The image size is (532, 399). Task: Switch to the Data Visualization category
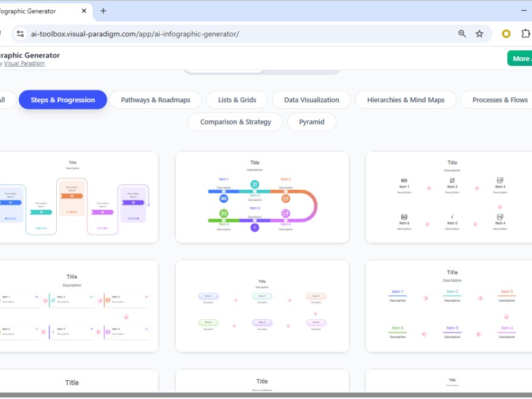[x=311, y=99]
